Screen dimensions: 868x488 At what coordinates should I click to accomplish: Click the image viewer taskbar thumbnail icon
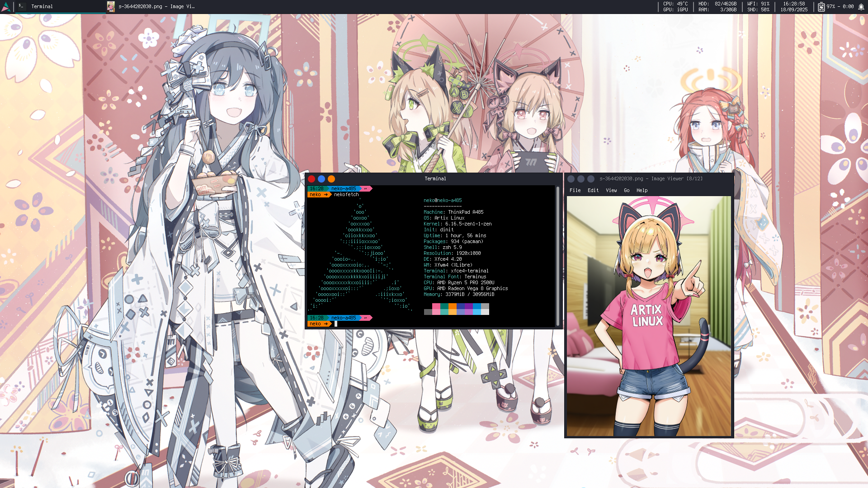point(111,6)
